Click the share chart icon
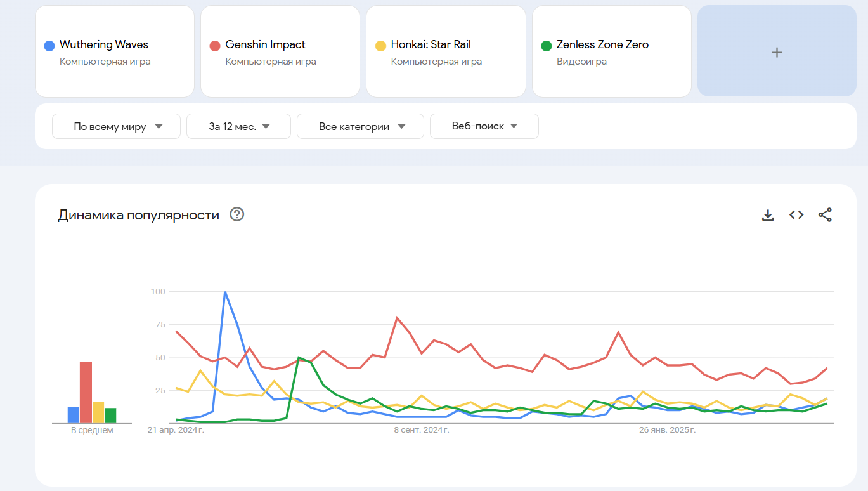 point(825,215)
